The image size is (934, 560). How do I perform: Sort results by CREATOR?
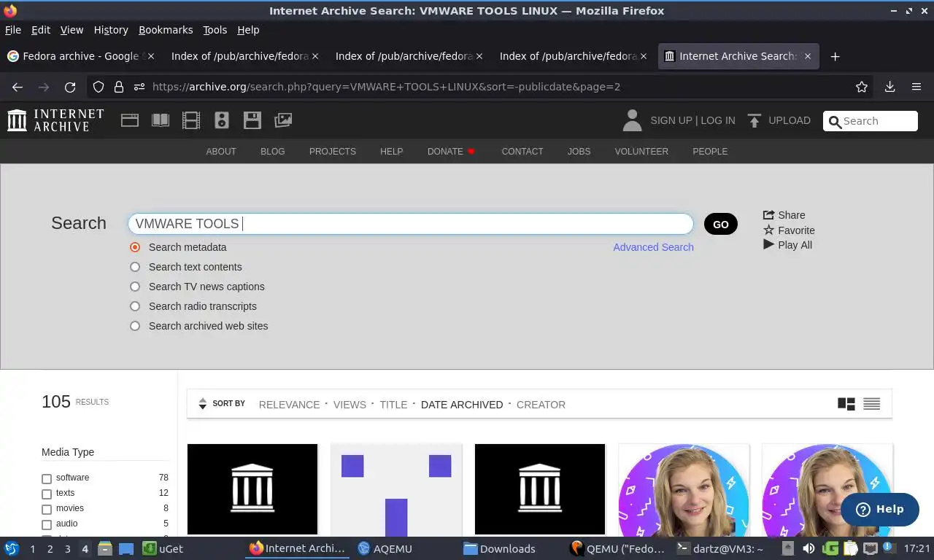[541, 405]
